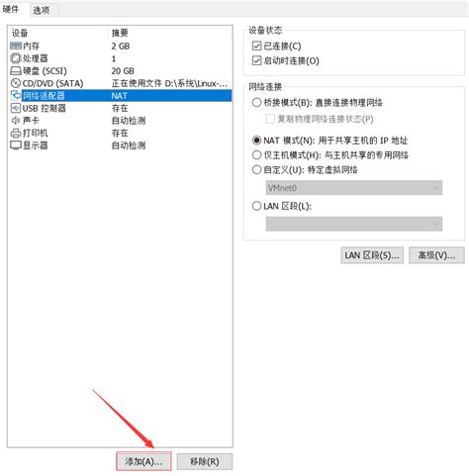The height and width of the screenshot is (476, 469).
Task: Select the network adapter (网络适配器) icon
Action: [x=16, y=96]
